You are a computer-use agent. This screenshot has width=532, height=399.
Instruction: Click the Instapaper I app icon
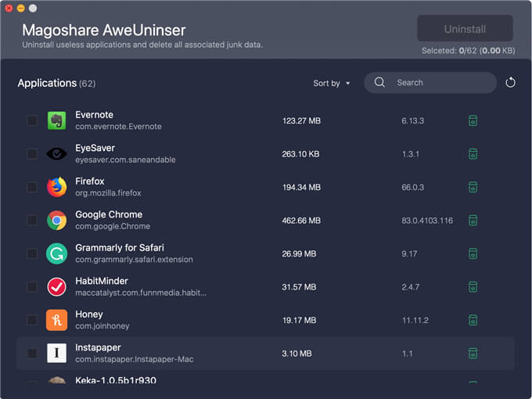point(56,353)
